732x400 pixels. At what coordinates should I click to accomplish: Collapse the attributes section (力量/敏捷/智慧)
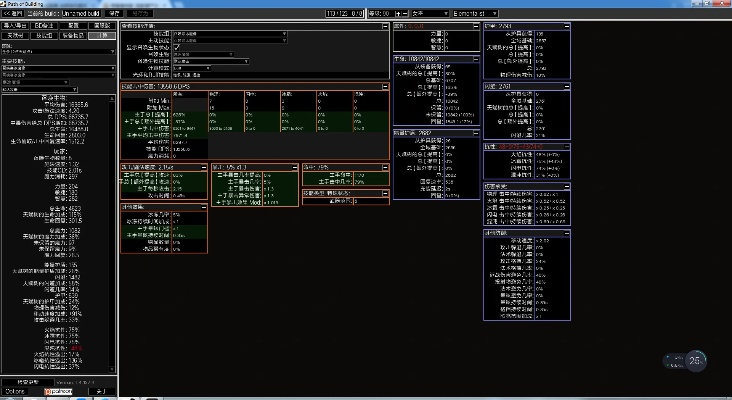click(474, 25)
